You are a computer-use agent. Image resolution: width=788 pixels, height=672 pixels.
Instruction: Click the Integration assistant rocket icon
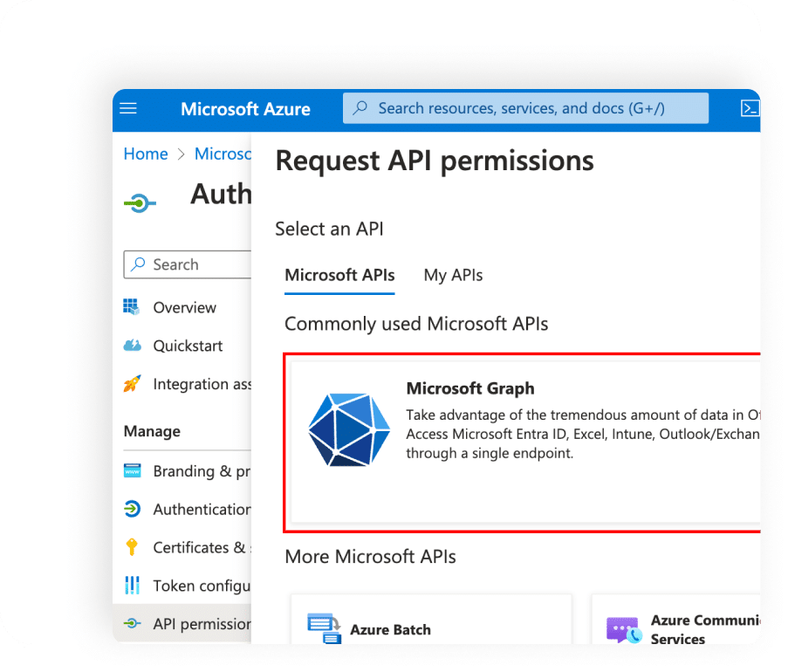pos(132,384)
